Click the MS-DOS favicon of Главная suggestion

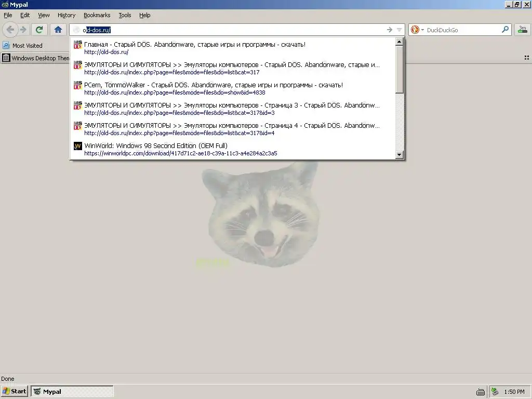pos(78,45)
